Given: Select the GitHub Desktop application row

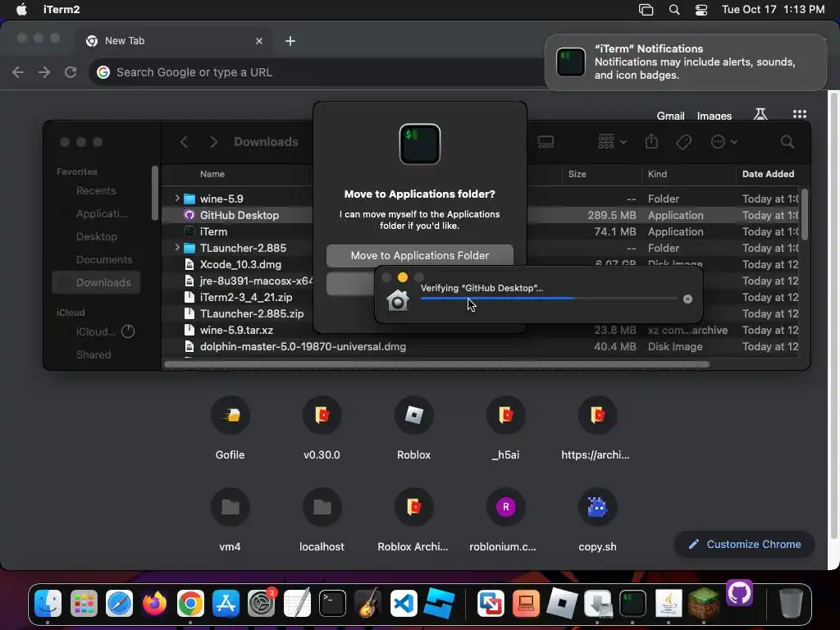Looking at the screenshot, I should tap(481, 215).
